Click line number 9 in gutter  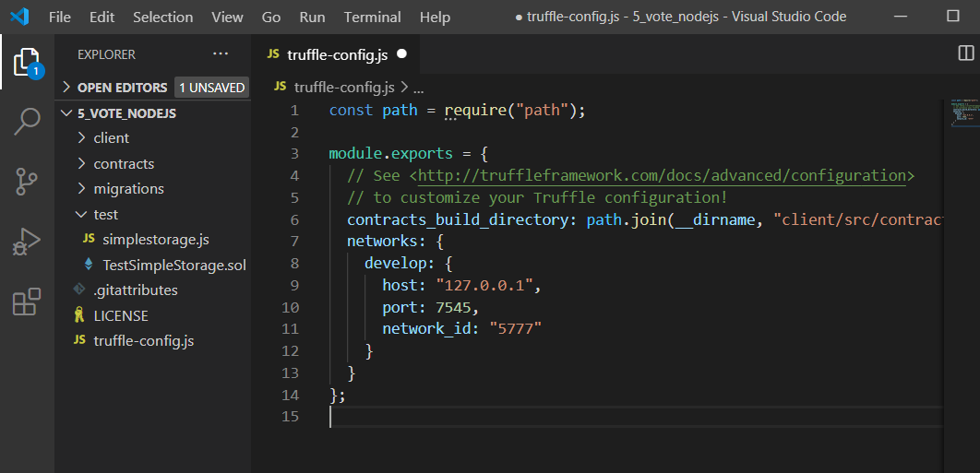[x=293, y=286]
